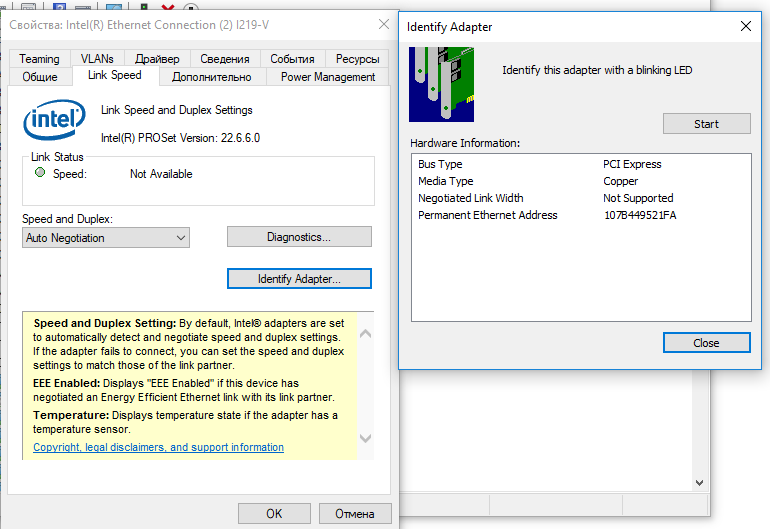Click background window scroll down arrow

pyautogui.click(x=699, y=483)
